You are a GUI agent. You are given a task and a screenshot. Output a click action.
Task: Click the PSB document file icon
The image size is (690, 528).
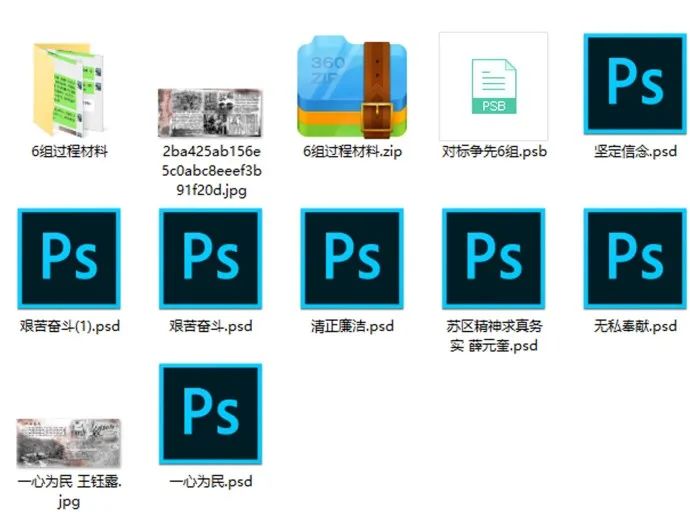493,86
